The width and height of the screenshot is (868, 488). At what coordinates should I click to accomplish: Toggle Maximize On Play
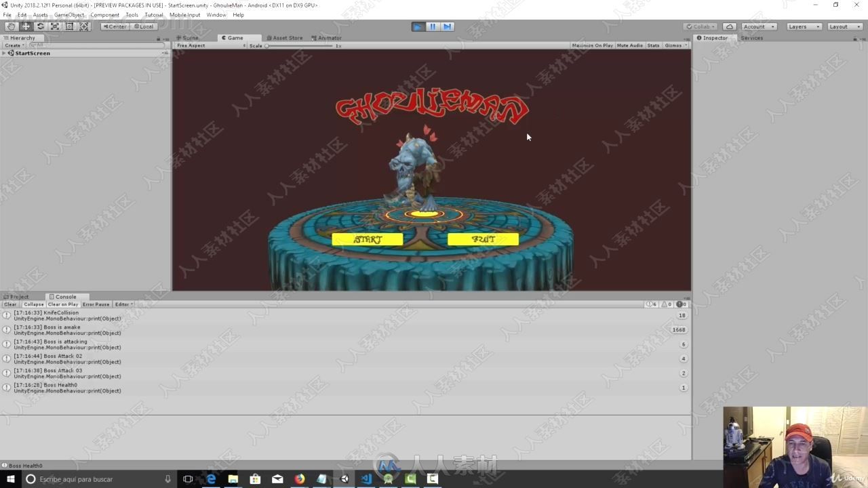pyautogui.click(x=592, y=45)
